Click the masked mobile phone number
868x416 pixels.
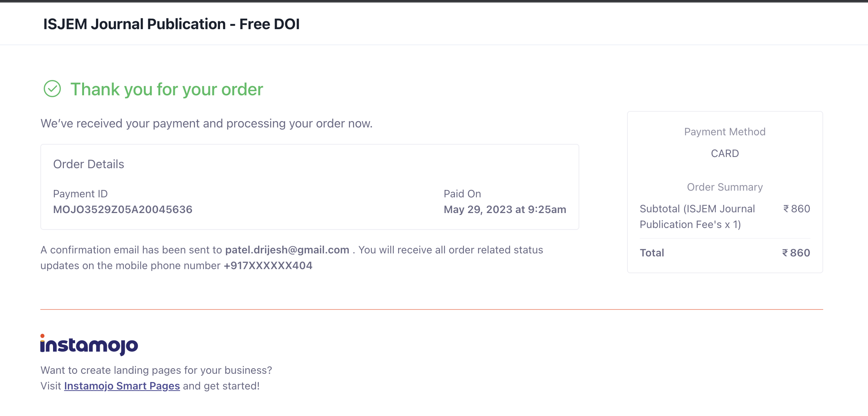pos(268,265)
